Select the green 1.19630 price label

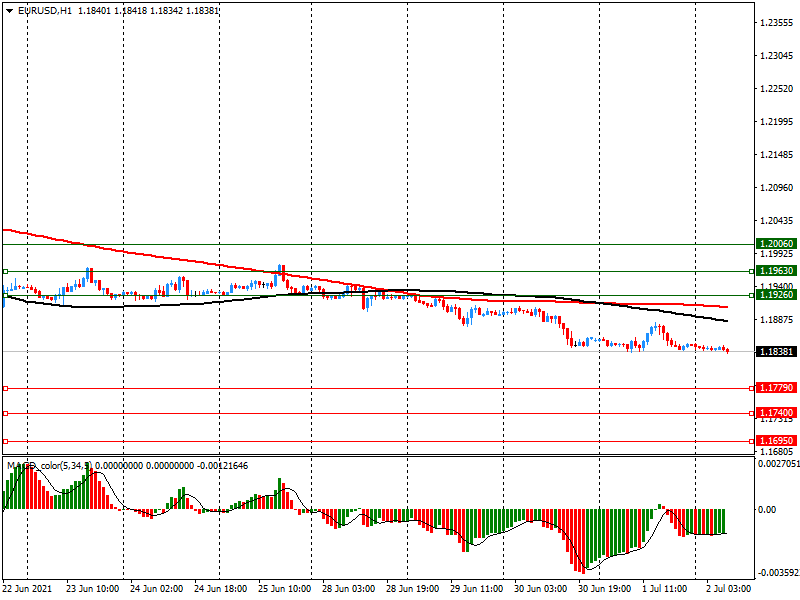776,271
